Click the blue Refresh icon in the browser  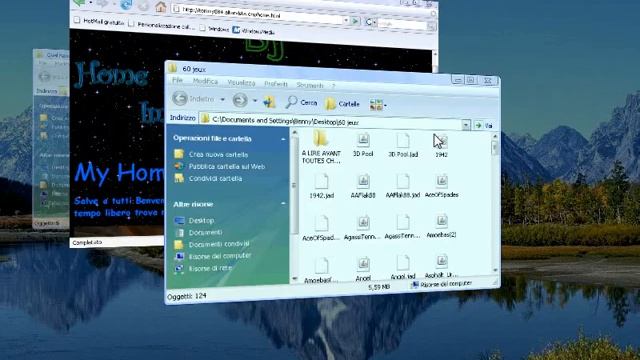click(x=126, y=4)
